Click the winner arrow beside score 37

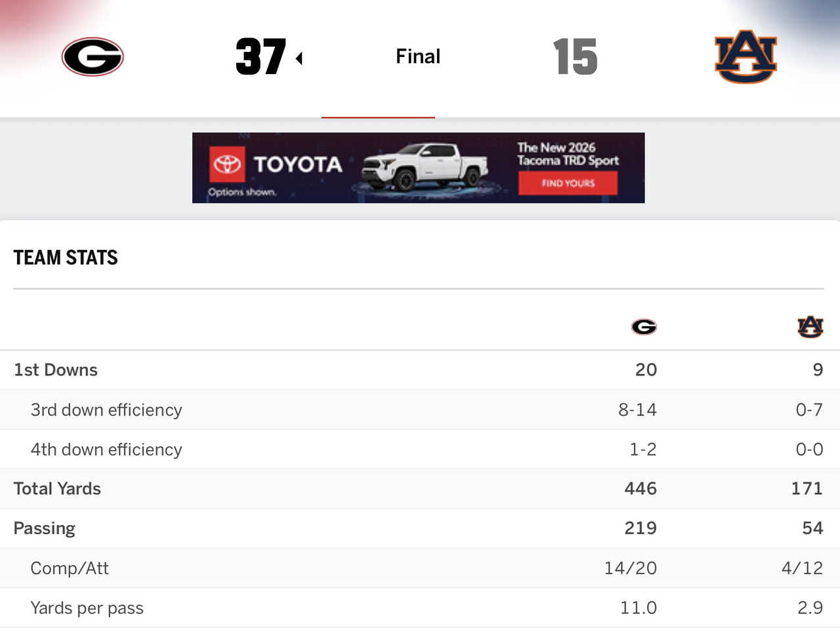click(x=299, y=58)
